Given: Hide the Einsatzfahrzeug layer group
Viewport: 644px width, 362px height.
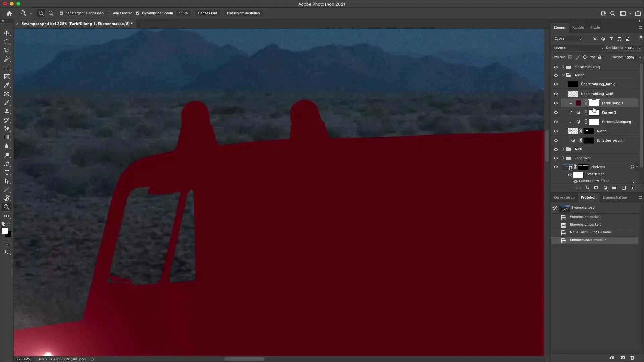Looking at the screenshot, I should coord(556,67).
